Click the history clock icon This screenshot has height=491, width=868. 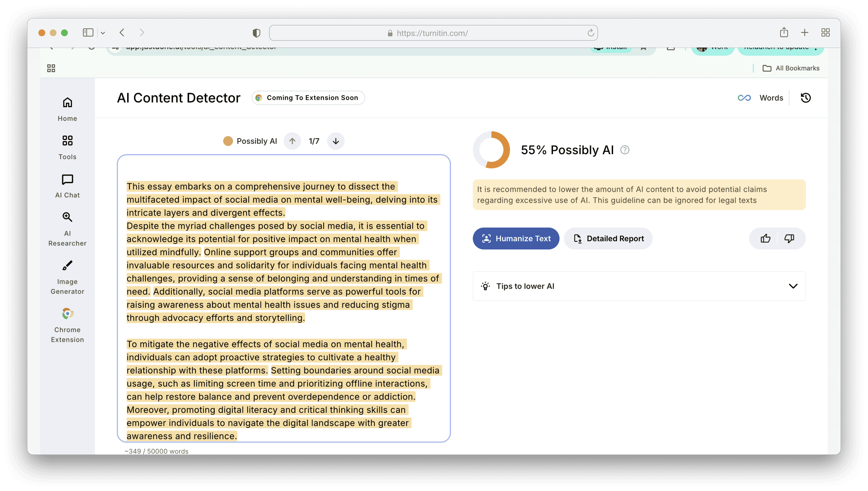805,98
